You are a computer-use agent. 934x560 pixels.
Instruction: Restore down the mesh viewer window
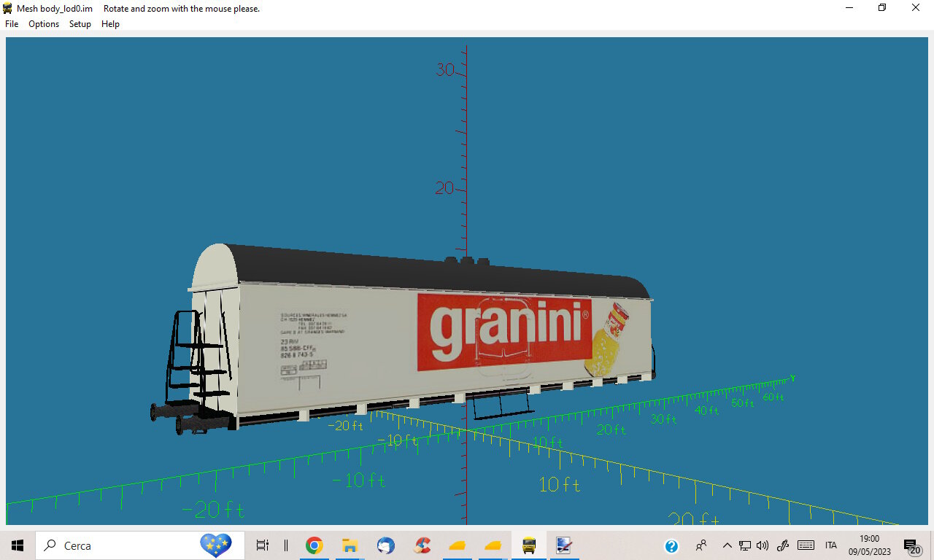pos(882,8)
